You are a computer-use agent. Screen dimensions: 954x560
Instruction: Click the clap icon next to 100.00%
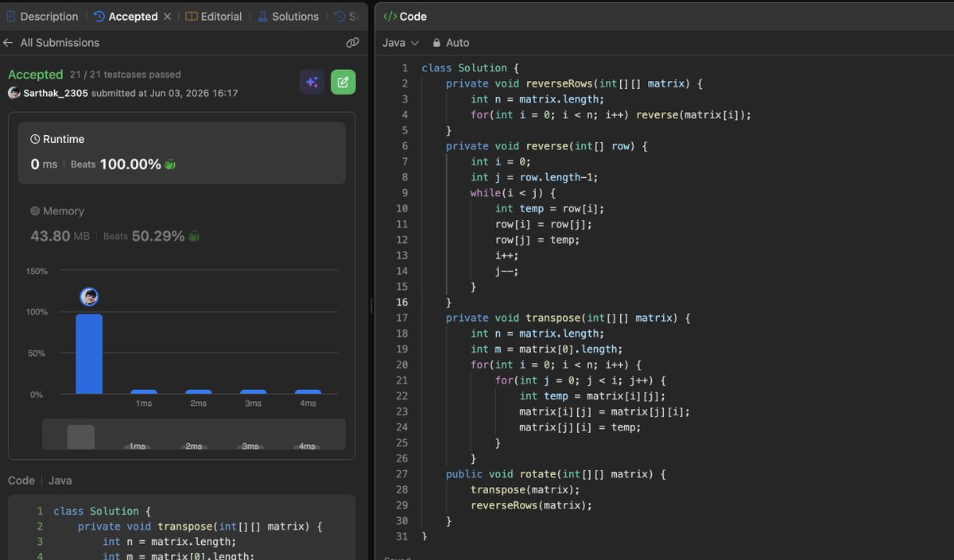click(169, 164)
